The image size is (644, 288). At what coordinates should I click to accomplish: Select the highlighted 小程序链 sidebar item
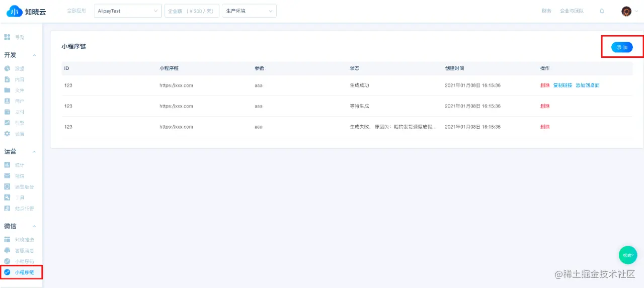coord(21,272)
